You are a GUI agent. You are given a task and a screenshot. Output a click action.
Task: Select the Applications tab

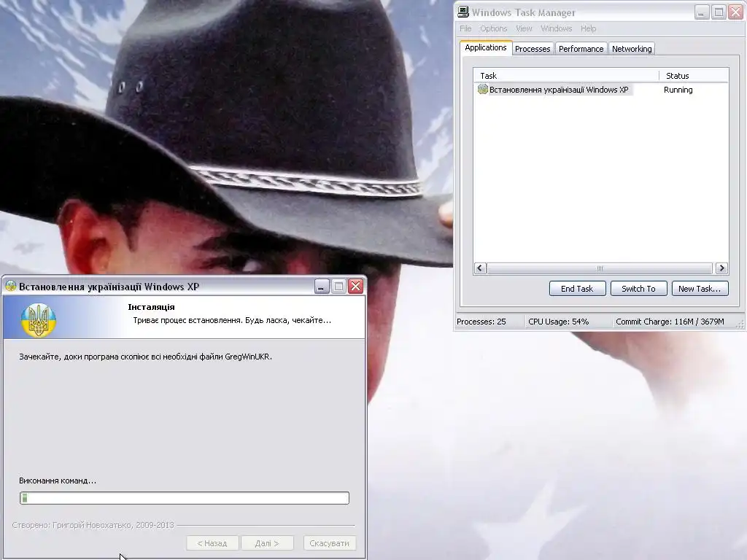click(x=485, y=47)
